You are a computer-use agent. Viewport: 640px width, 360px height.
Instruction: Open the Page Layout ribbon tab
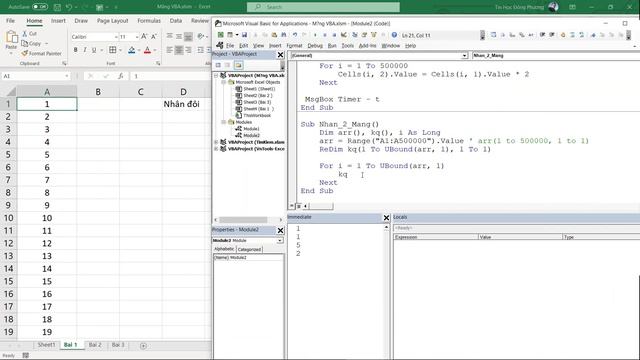pos(112,20)
